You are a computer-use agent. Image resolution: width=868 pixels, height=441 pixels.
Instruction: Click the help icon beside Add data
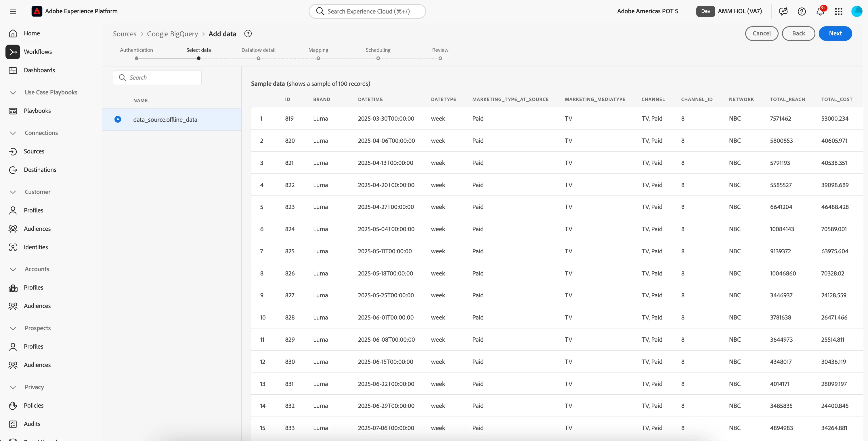(248, 34)
